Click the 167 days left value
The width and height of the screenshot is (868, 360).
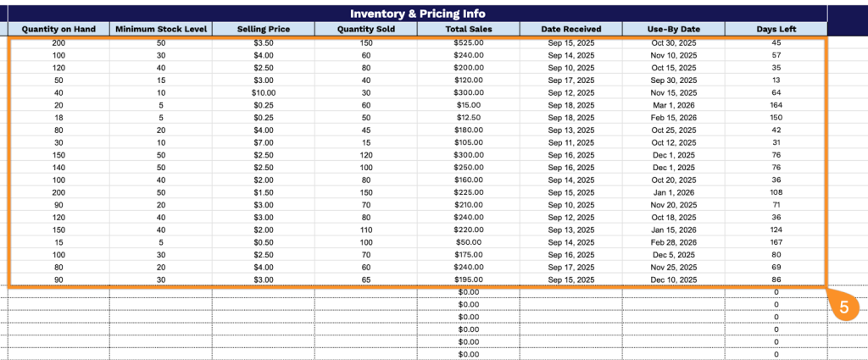click(776, 242)
